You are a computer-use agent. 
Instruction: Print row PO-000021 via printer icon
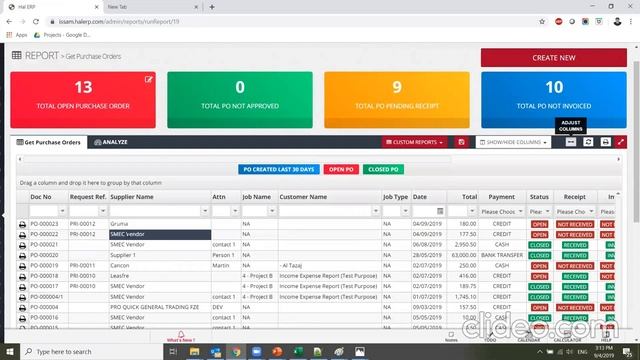[22, 245]
